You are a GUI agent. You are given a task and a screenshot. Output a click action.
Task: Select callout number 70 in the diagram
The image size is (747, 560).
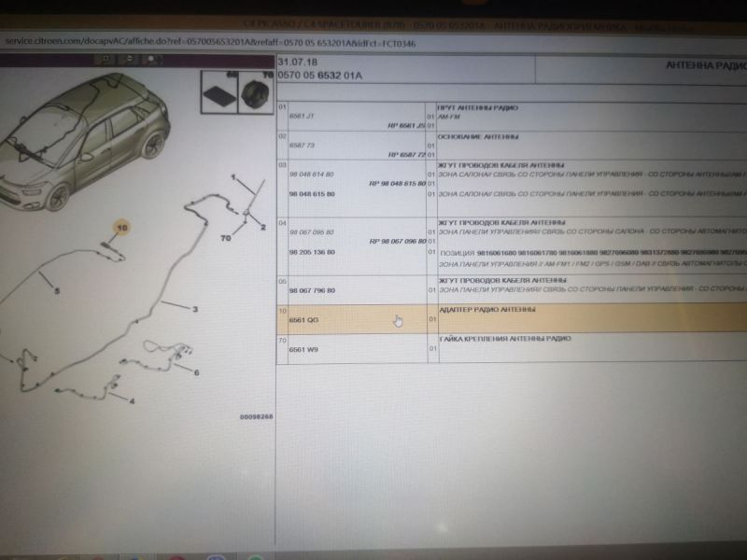pos(225,239)
